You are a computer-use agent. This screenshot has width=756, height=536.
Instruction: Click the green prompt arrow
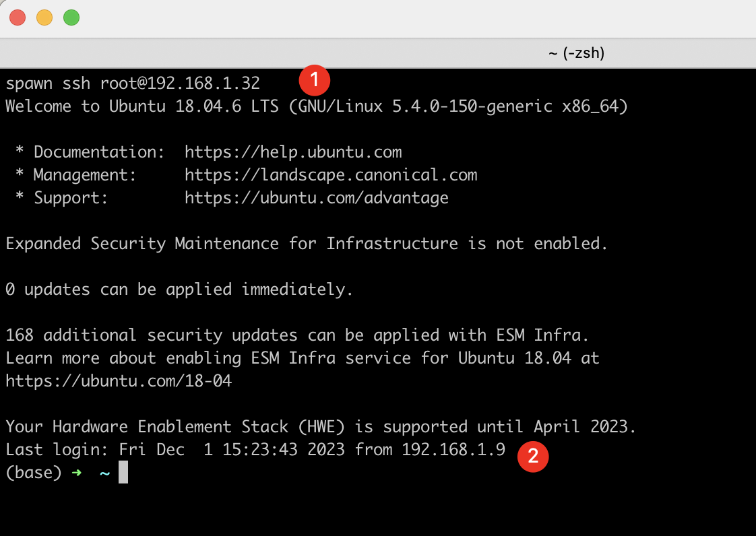click(77, 473)
